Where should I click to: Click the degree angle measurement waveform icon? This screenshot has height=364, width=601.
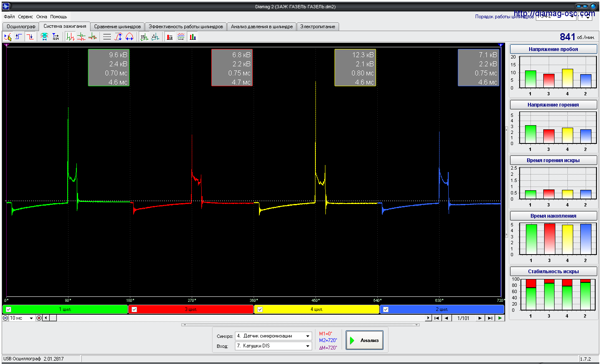tap(155, 37)
